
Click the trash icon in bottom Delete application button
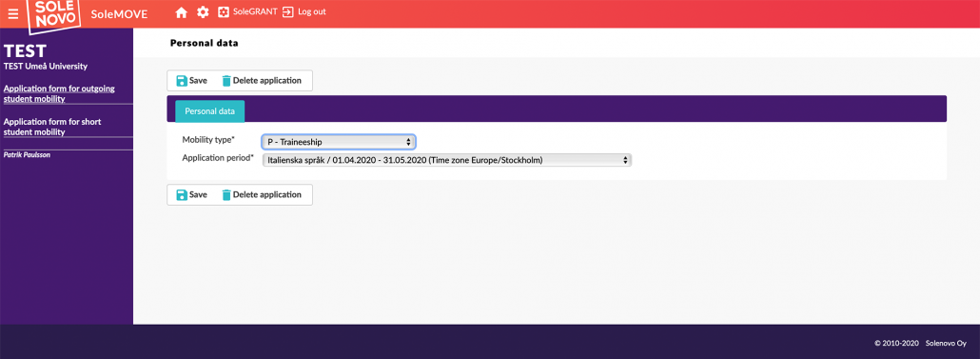click(226, 194)
